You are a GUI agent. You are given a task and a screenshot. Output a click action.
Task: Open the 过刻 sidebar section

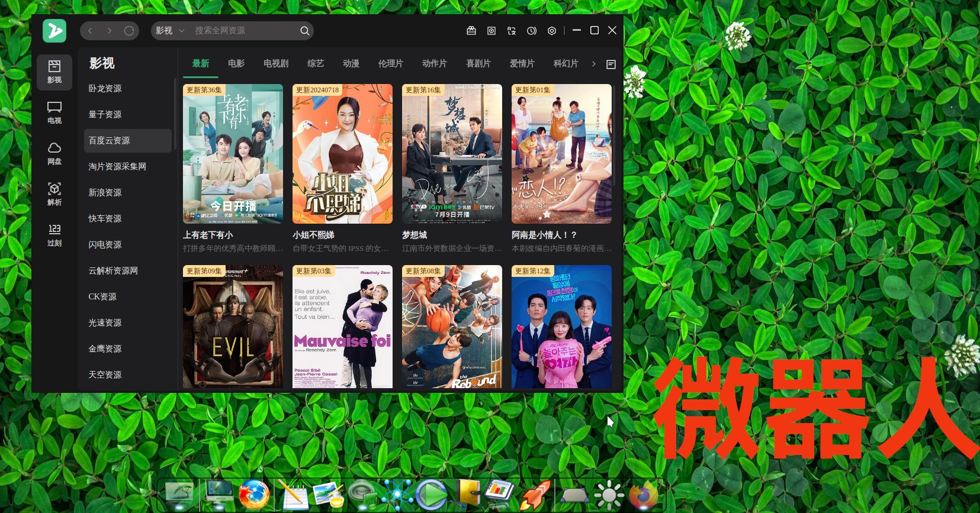coord(54,235)
